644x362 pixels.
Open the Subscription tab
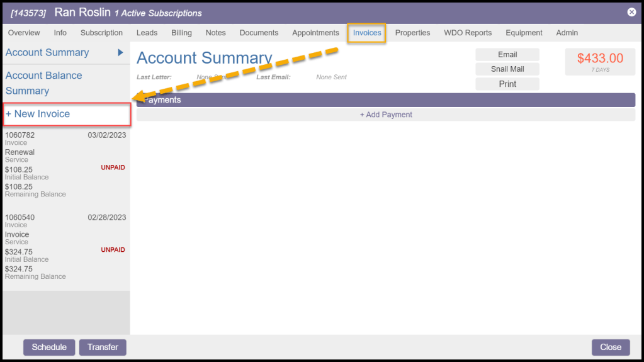click(101, 33)
